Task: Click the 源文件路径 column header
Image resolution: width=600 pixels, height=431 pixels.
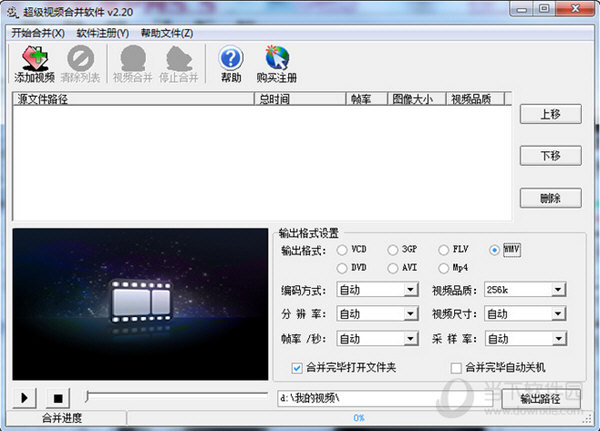Action: tap(134, 99)
